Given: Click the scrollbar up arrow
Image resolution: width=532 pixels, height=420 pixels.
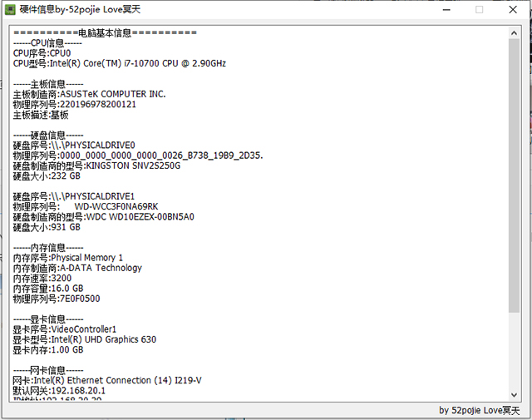Looking at the screenshot, I should [x=514, y=33].
